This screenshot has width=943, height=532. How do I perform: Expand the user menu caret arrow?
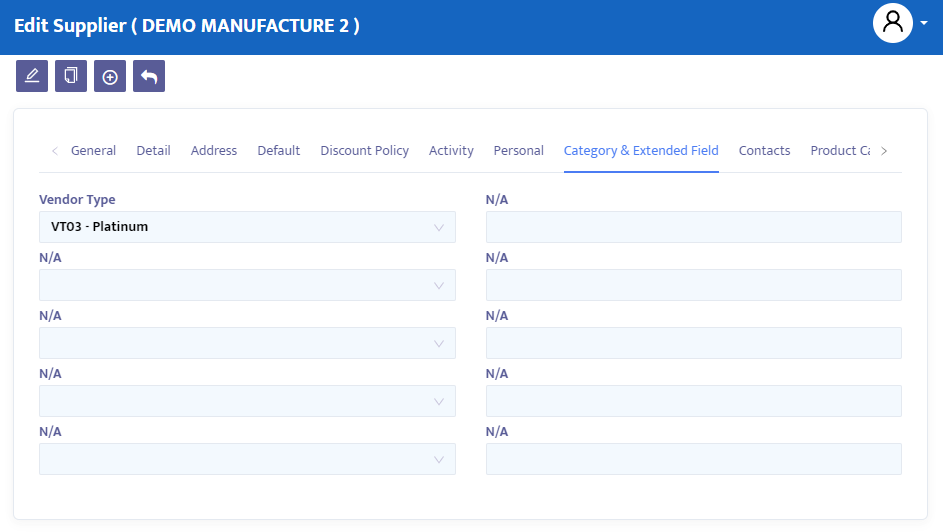pyautogui.click(x=924, y=23)
